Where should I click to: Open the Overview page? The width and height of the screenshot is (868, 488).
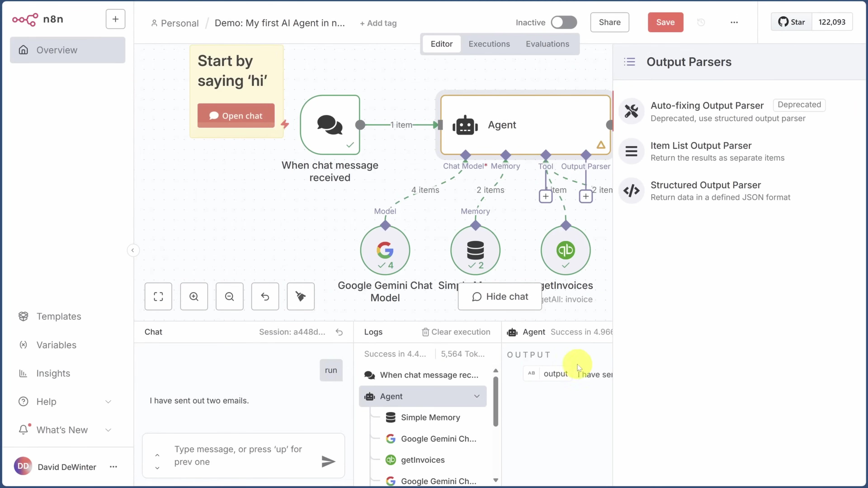pyautogui.click(x=67, y=50)
